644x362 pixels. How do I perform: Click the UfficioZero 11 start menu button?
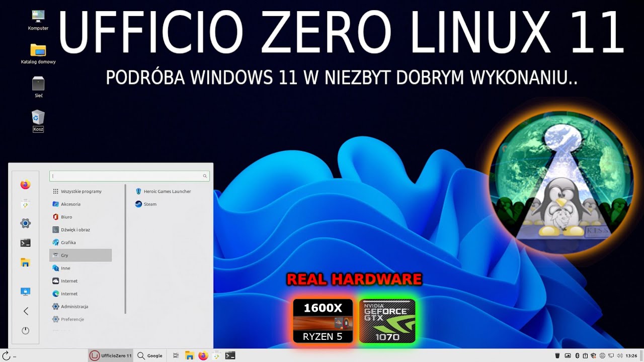pos(110,355)
